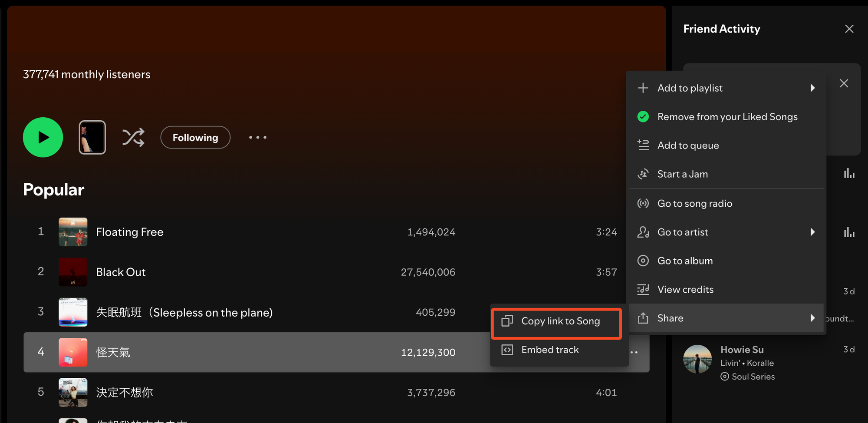This screenshot has height=423, width=868.
Task: Open the artist's three-dot options menu
Action: click(x=258, y=137)
